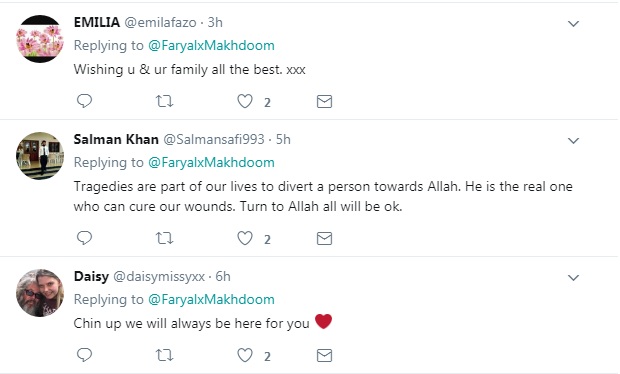
Task: Visit Salman Khan's profile via display name
Action: [x=116, y=139]
